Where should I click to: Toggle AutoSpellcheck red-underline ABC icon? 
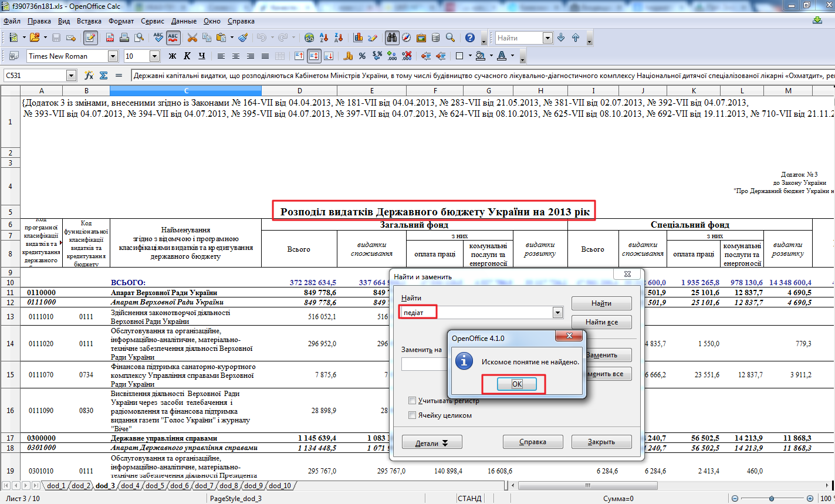tap(173, 38)
